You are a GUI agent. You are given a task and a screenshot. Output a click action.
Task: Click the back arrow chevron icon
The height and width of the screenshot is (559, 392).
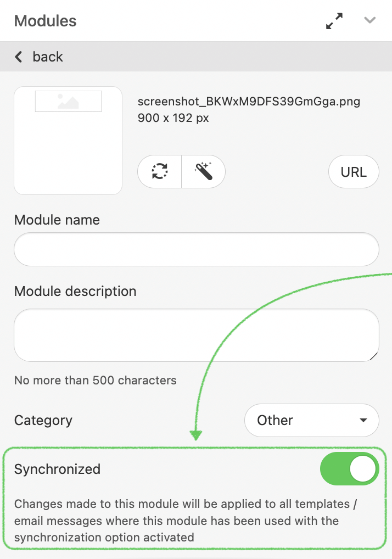[19, 57]
